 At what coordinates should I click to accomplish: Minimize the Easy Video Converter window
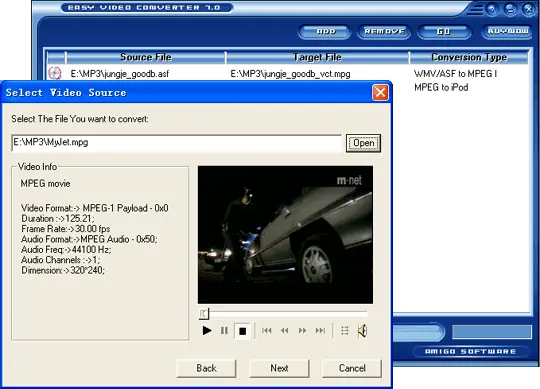(510, 9)
